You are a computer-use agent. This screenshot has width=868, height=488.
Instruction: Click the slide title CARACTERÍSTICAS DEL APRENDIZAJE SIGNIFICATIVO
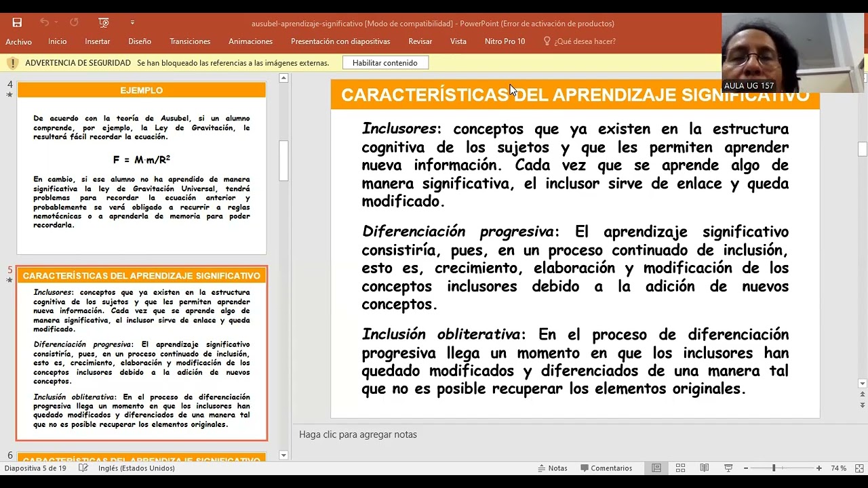tap(575, 95)
